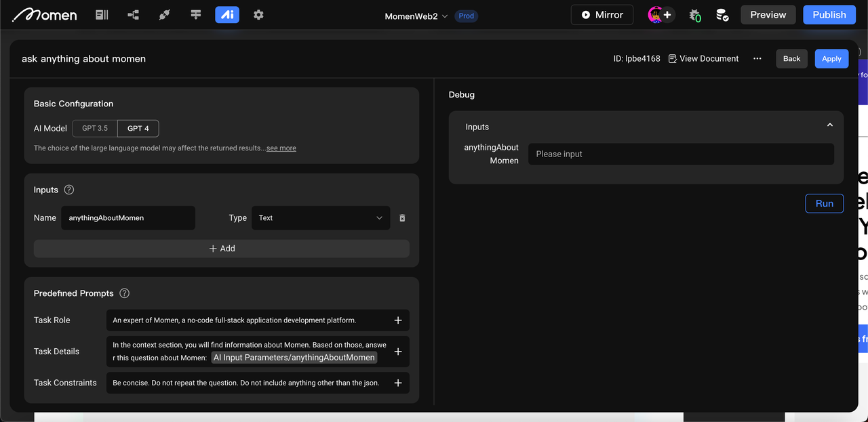Open the plug integrations icon
Screen dimensions: 868x422
tap(164, 14)
